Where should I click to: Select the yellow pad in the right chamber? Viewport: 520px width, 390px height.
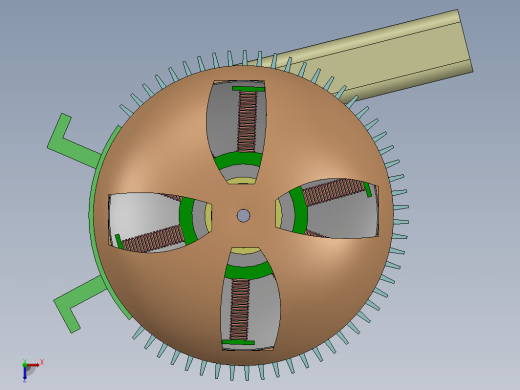tap(278, 214)
